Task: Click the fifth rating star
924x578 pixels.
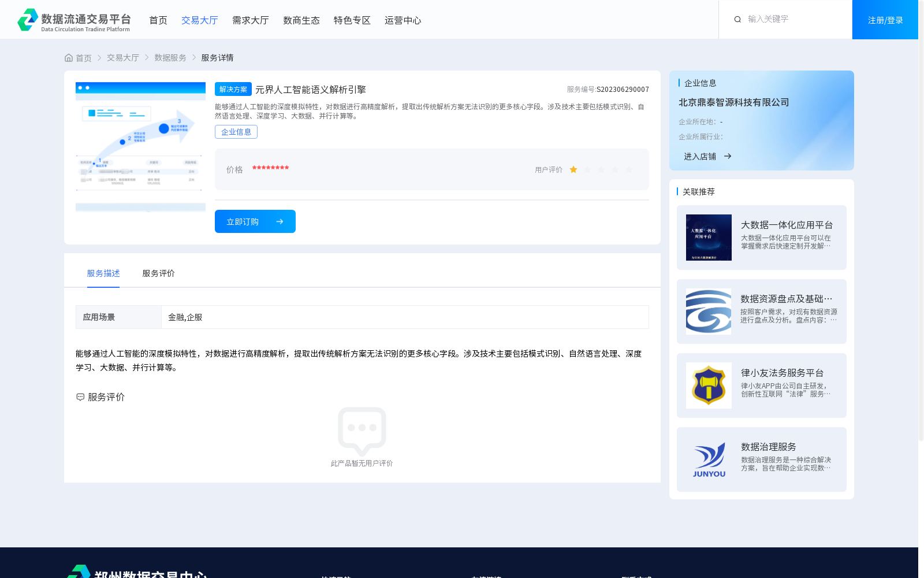Action: click(x=629, y=169)
